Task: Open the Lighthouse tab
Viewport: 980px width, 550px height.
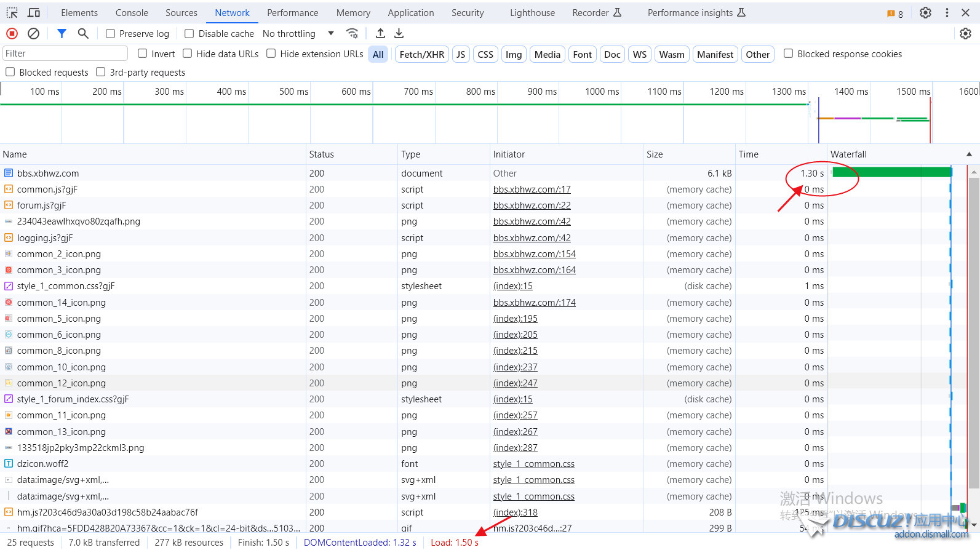Action: tap(532, 13)
